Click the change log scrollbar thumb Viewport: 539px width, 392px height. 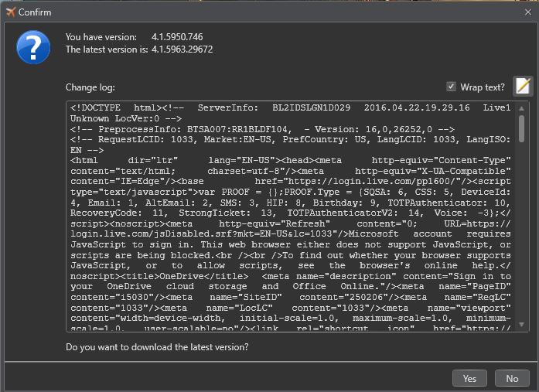[521, 128]
